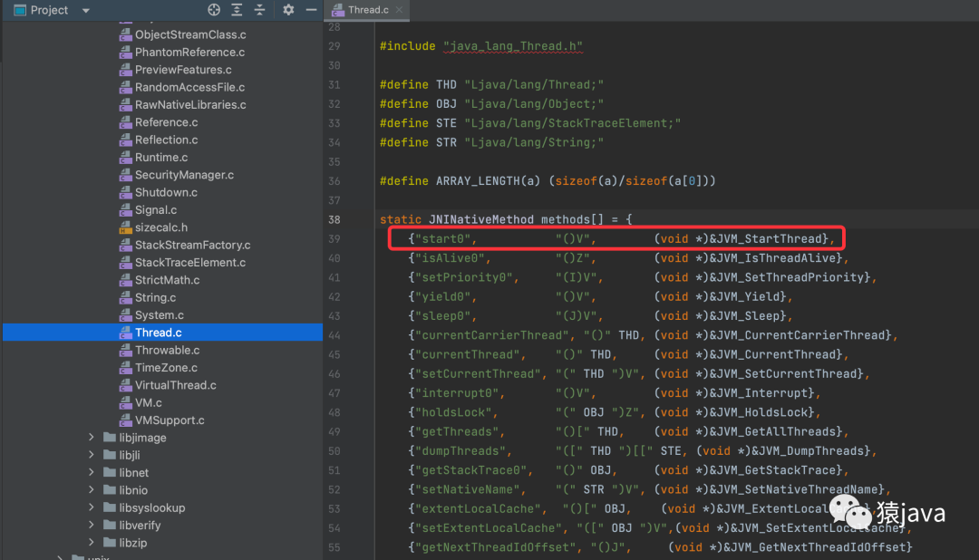Viewport: 979px width, 560px height.
Task: Select RandomAccessFile.c file
Action: pyautogui.click(x=189, y=87)
